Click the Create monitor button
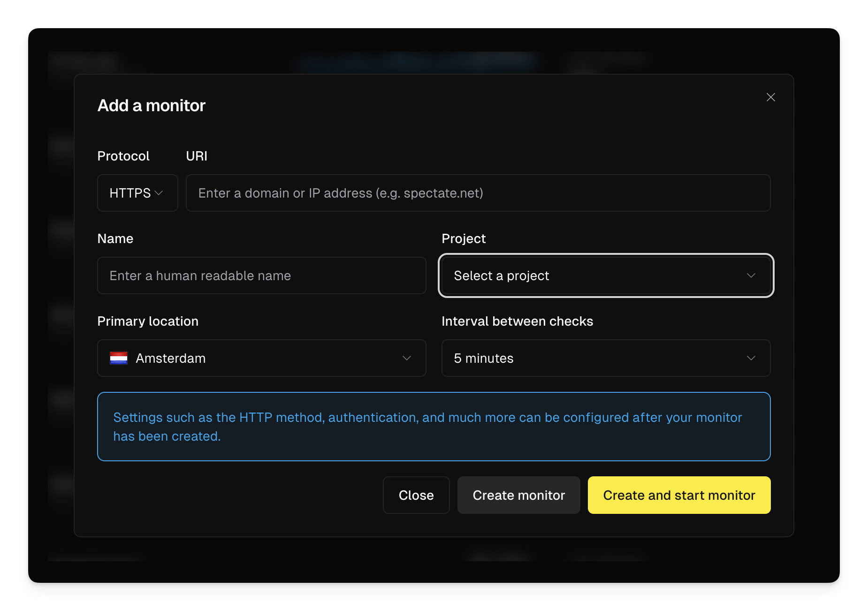 tap(519, 495)
